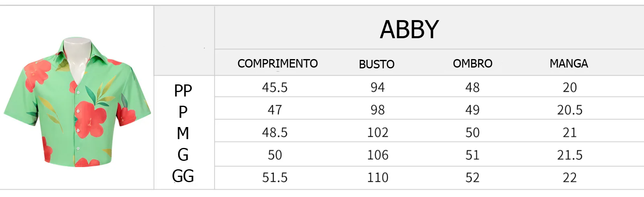Click the ombro value 52
The width and height of the screenshot is (644, 197).
(472, 178)
